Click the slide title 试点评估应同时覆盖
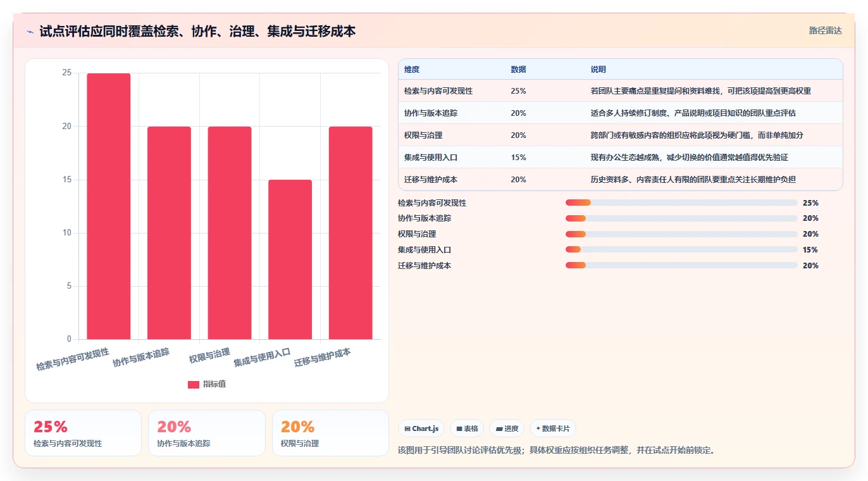This screenshot has width=868, height=481. (197, 31)
